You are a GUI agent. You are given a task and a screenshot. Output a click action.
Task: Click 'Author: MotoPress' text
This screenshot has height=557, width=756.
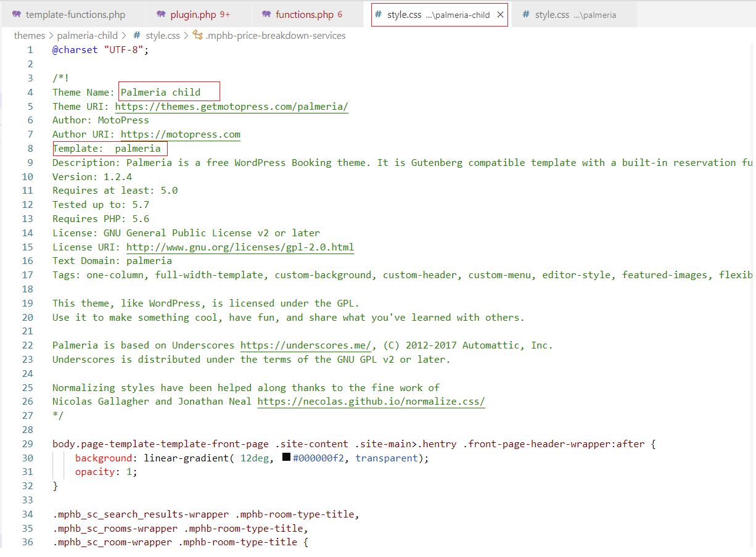101,120
